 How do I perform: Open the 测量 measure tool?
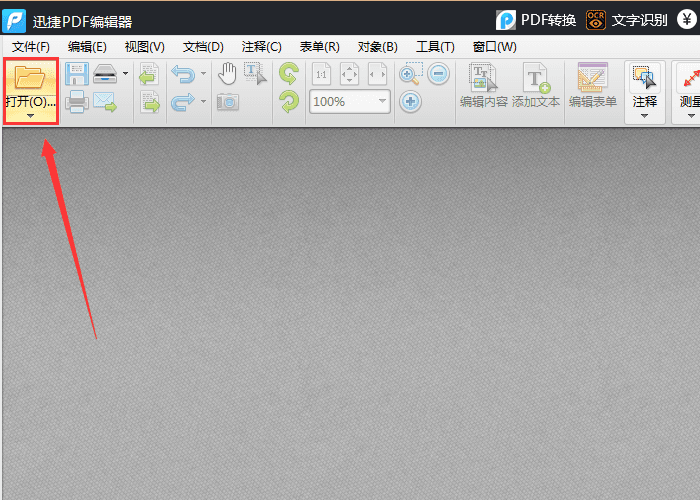688,92
